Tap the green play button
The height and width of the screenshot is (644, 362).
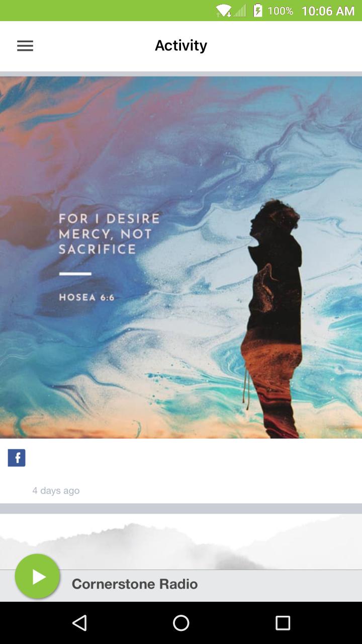tap(38, 576)
